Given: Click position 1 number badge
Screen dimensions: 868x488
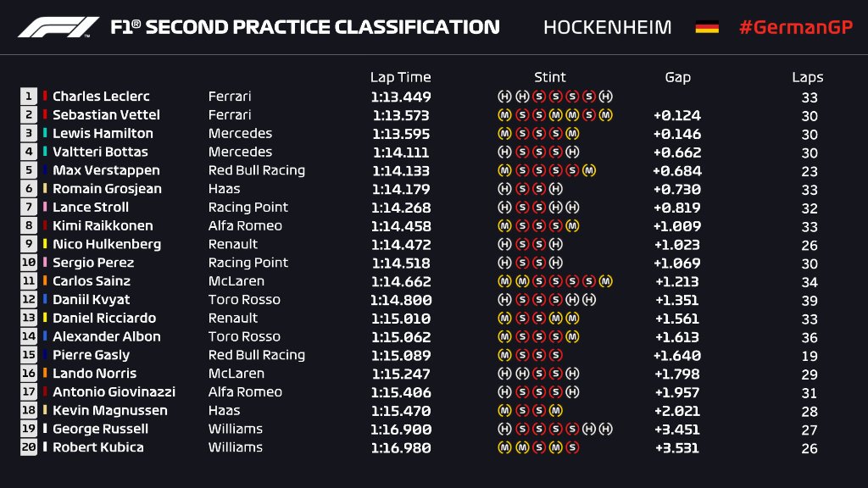Looking at the screenshot, I should coord(29,97).
